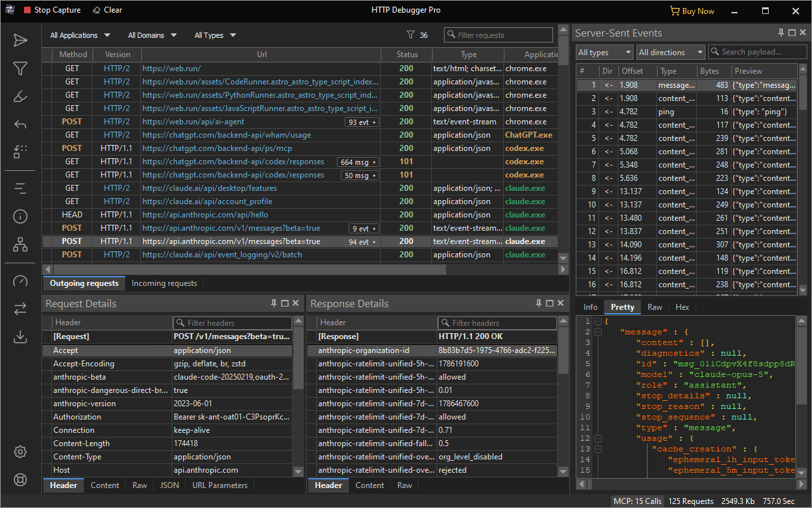Screen dimensions: 812x508
Task: Pin the Request Details panel
Action: point(274,303)
